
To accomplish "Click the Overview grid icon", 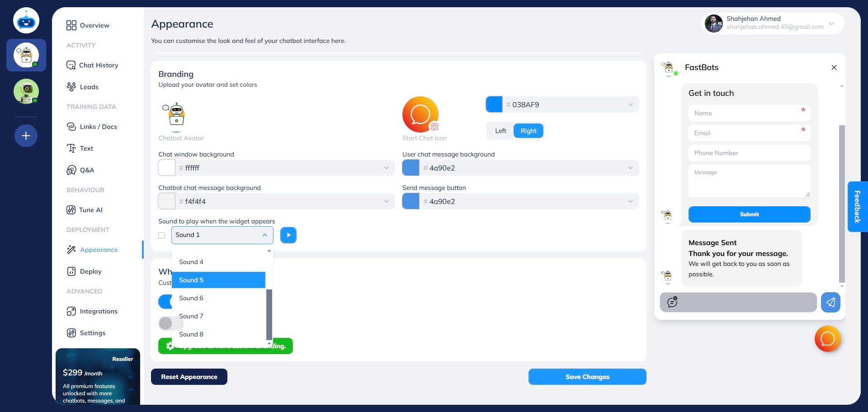I will click(71, 25).
